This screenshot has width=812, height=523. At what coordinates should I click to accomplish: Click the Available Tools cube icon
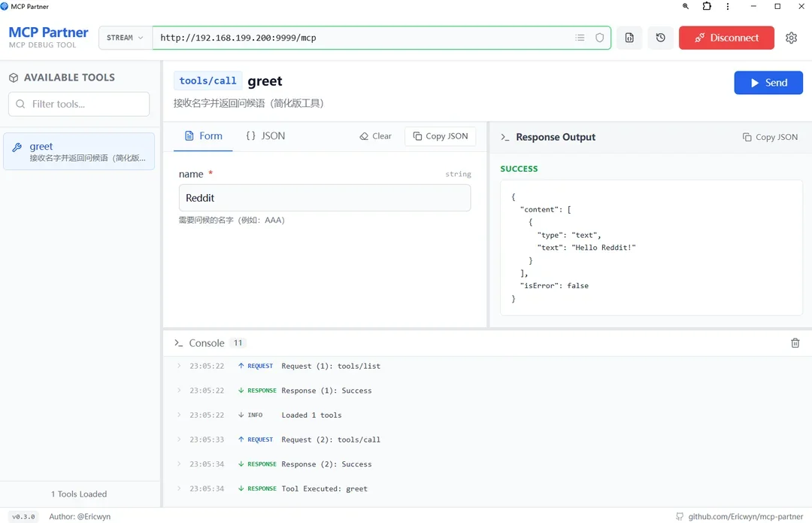(x=14, y=78)
